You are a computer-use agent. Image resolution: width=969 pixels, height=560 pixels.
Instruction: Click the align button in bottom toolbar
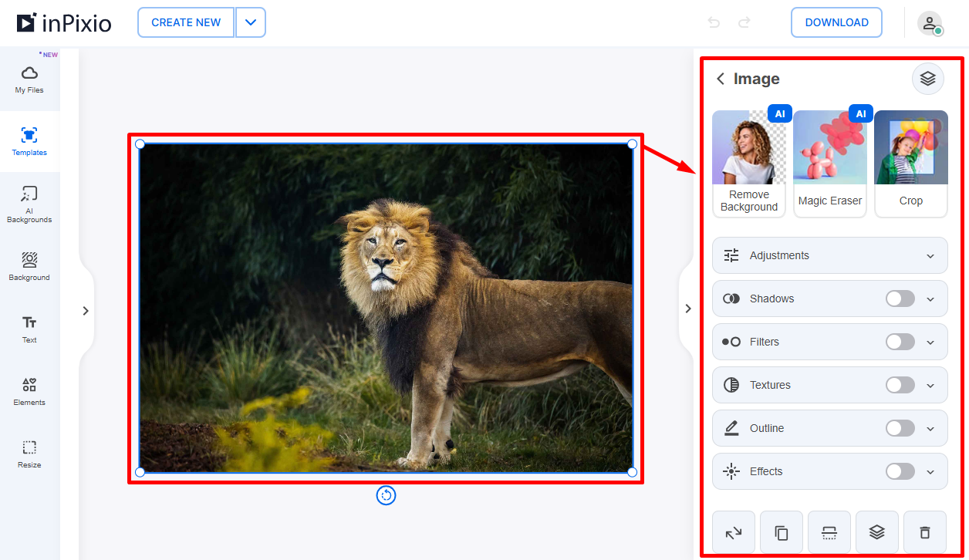pyautogui.click(x=829, y=532)
